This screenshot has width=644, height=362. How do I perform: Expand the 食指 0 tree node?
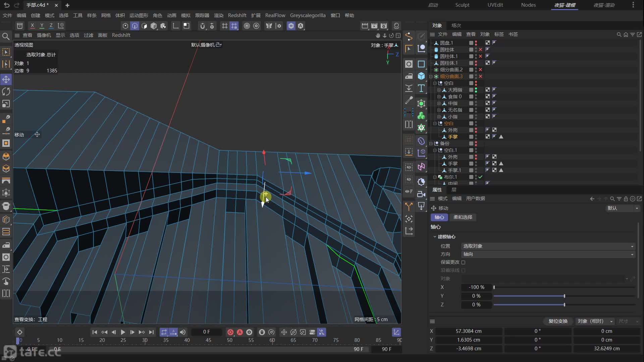click(439, 97)
